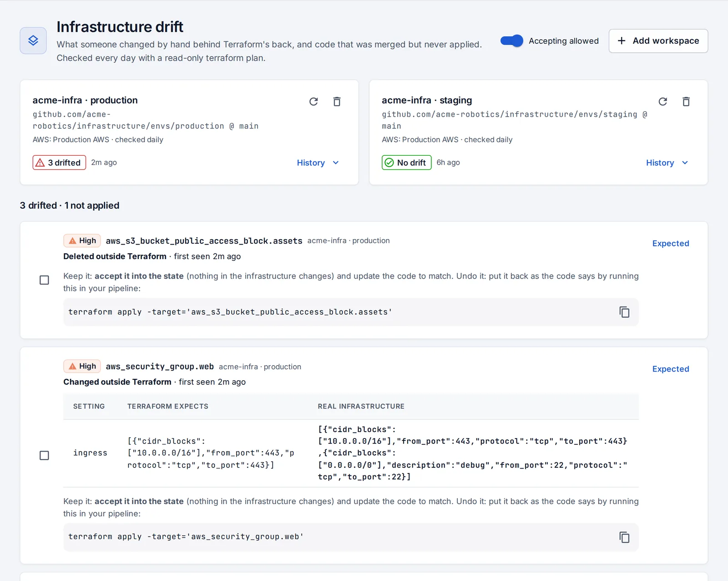Mark the s3 bucket drift as Expected
Image resolution: width=728 pixels, height=581 pixels.
671,244
